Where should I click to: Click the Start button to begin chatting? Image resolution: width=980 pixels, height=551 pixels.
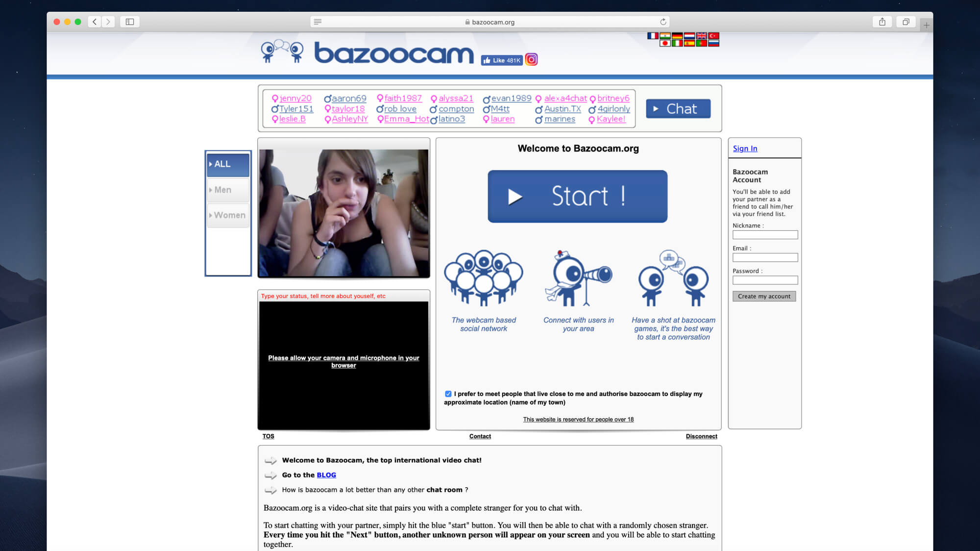tap(578, 196)
